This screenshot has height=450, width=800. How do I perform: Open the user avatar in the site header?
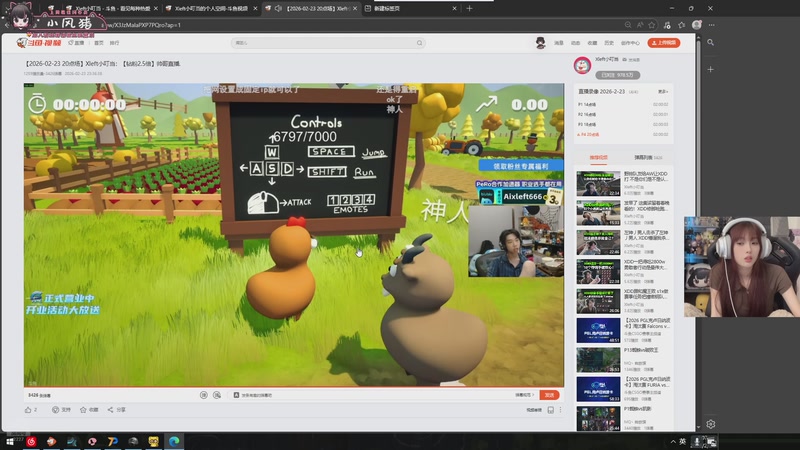pyautogui.click(x=540, y=43)
